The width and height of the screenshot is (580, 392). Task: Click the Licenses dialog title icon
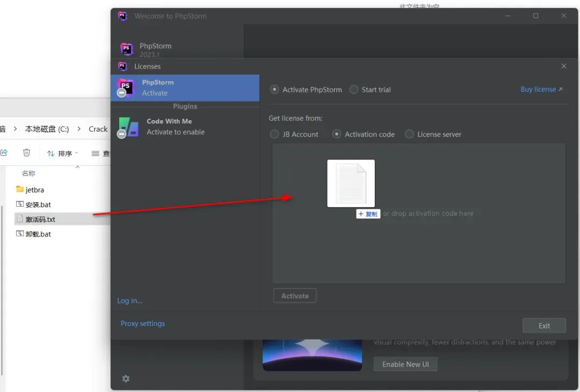(x=123, y=66)
